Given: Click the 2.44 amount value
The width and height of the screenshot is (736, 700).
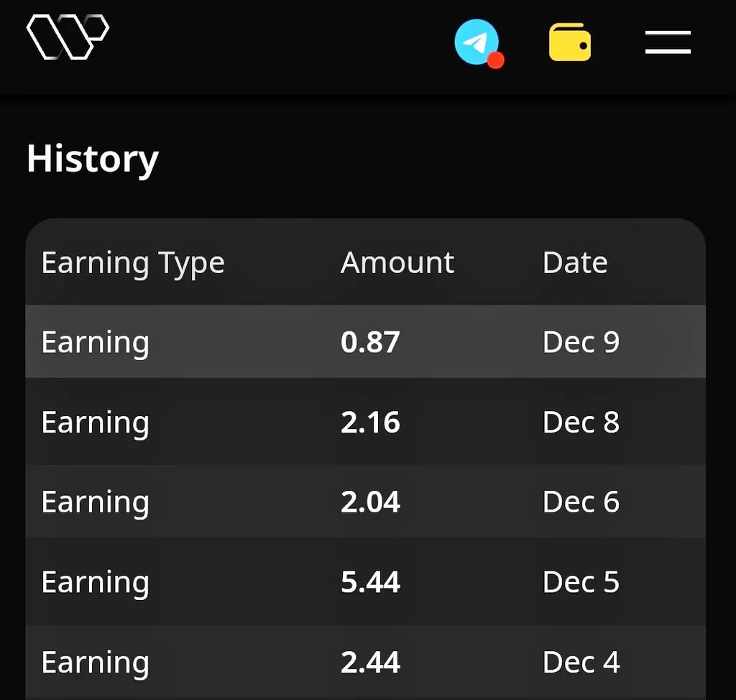Looking at the screenshot, I should [370, 663].
